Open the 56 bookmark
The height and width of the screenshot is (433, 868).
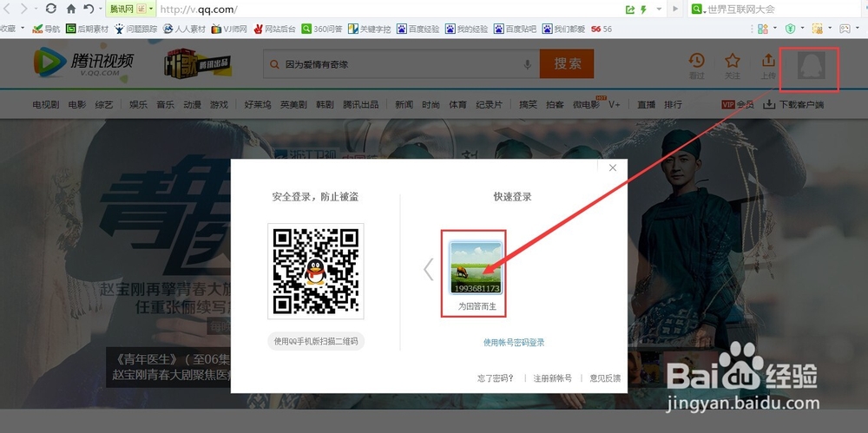click(x=602, y=29)
